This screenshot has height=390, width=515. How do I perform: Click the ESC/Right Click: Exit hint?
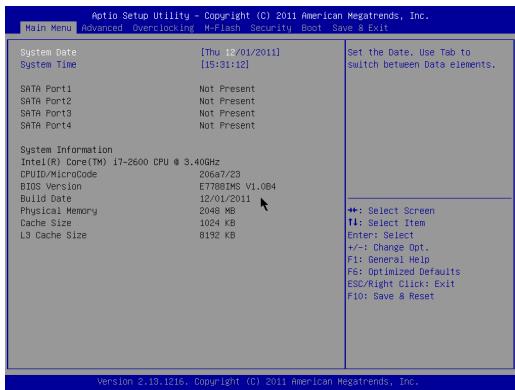401,284
